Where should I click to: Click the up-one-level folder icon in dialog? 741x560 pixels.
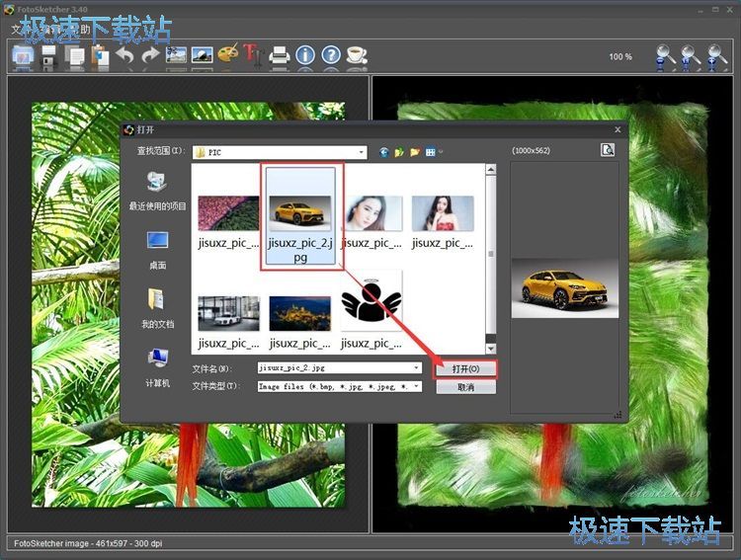pos(399,151)
